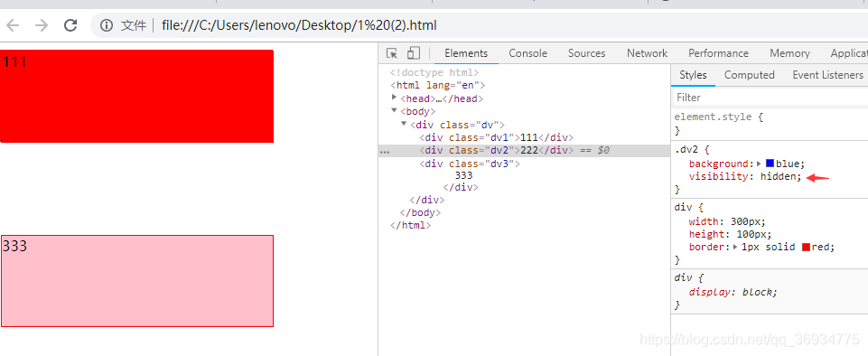The width and height of the screenshot is (868, 356).
Task: Open the Sources tab
Action: [587, 53]
